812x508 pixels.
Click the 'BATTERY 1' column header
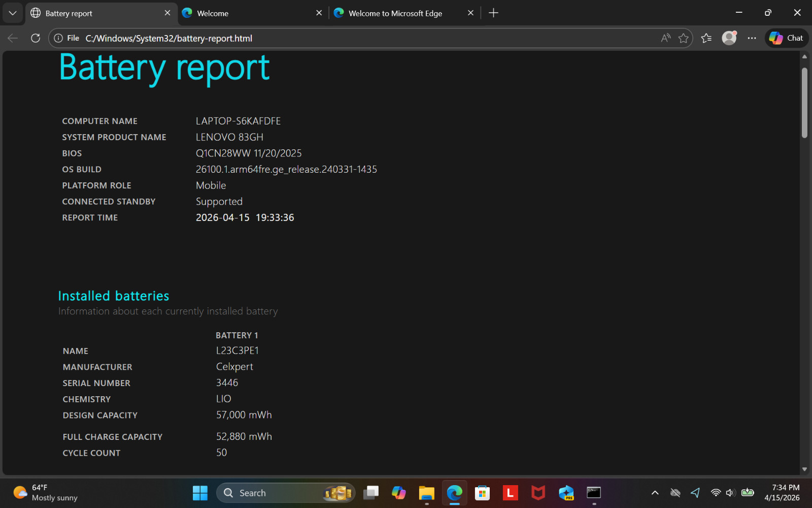pos(237,335)
